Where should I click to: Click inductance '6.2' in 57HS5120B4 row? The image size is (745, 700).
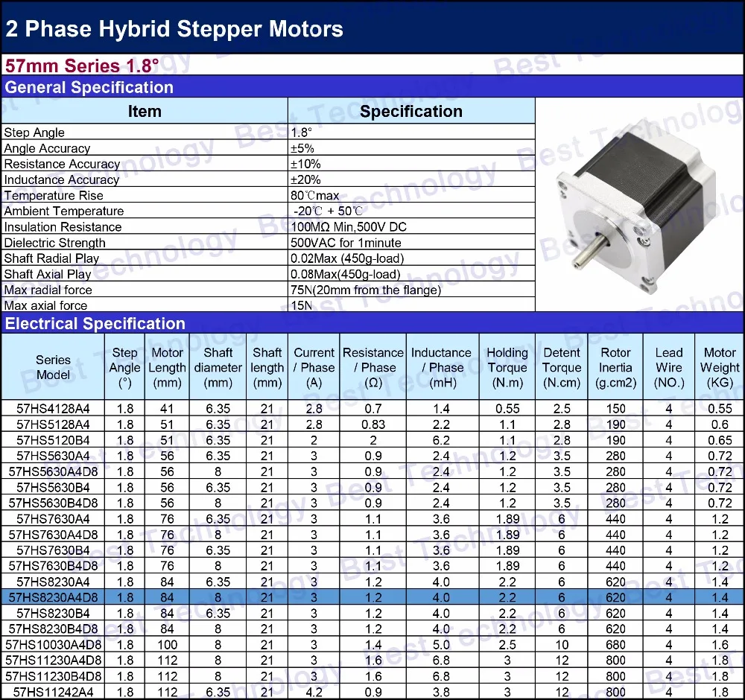click(x=441, y=440)
